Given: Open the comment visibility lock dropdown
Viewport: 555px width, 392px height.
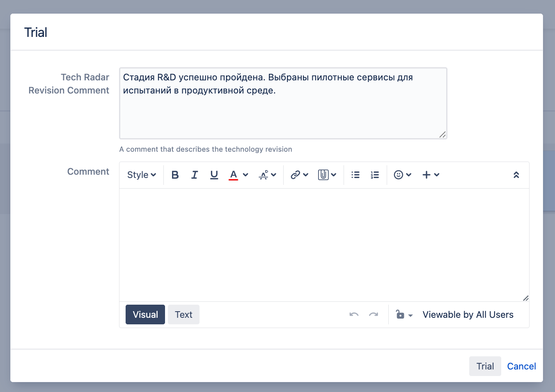Looking at the screenshot, I should point(404,315).
